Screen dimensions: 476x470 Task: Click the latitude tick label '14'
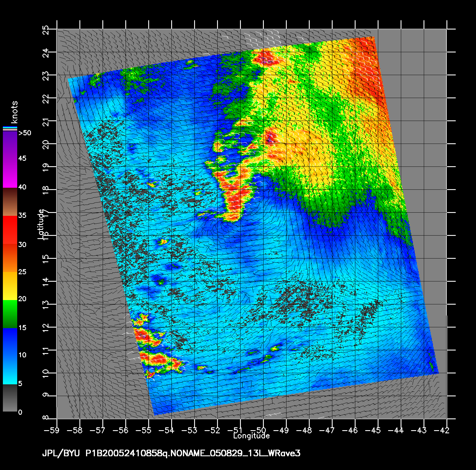46,282
